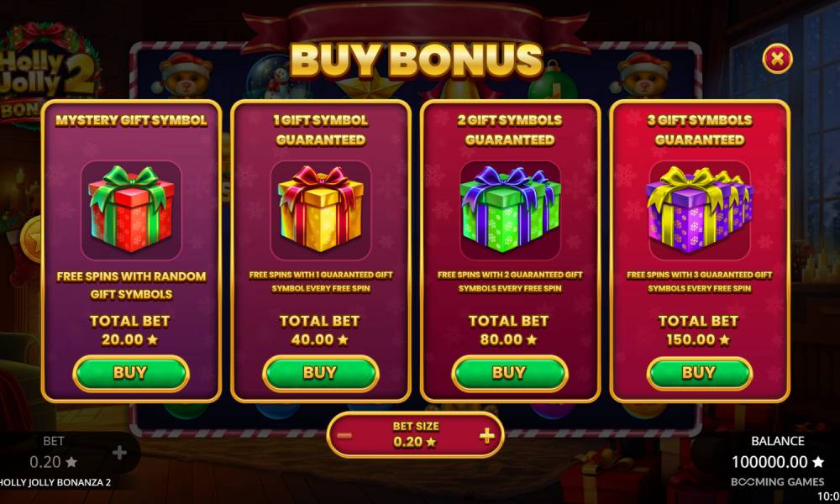Decrease bet size with minus button

(x=344, y=435)
